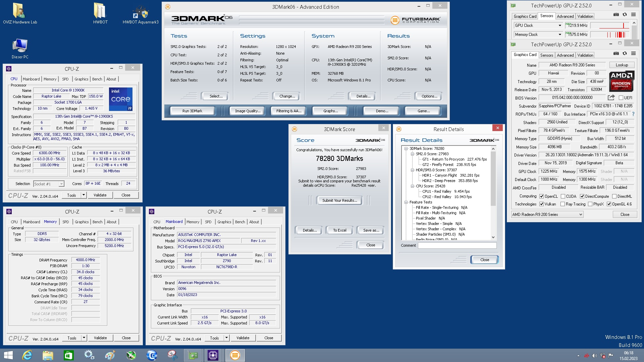The height and width of the screenshot is (362, 644).
Task: Toggle the PhysX checkbox
Action: point(590,204)
